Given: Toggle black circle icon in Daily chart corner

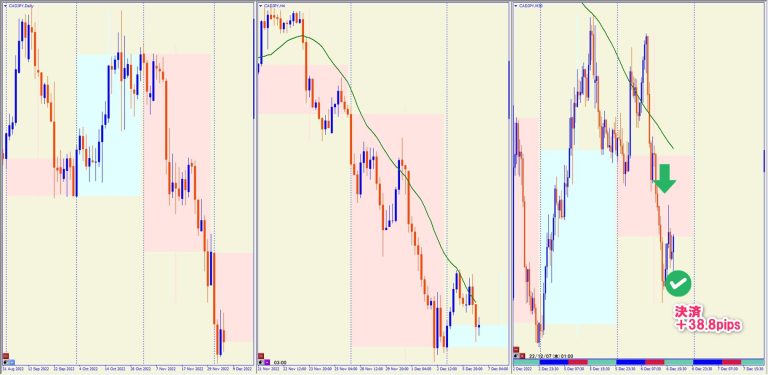Looking at the screenshot, I should 5,362.
